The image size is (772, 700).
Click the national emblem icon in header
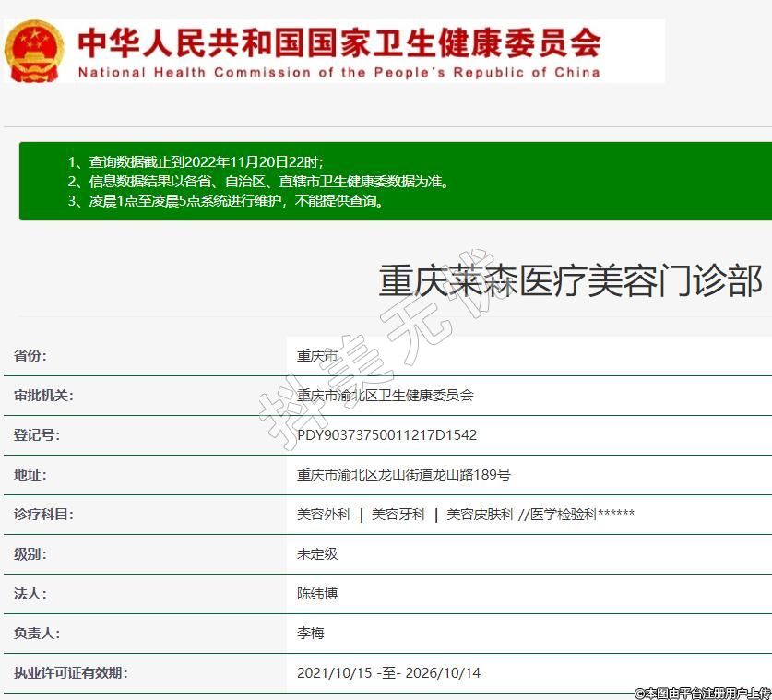[35, 51]
